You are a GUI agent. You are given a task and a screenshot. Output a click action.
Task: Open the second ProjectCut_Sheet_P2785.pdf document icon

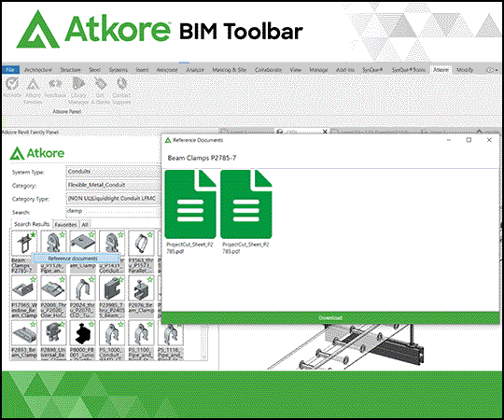[x=246, y=204]
